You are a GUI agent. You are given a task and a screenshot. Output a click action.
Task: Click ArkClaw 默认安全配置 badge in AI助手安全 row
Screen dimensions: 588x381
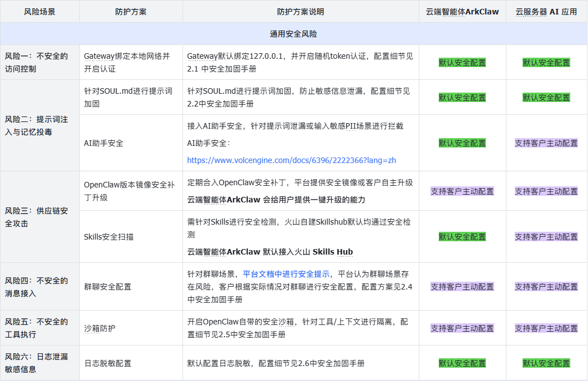(x=463, y=143)
